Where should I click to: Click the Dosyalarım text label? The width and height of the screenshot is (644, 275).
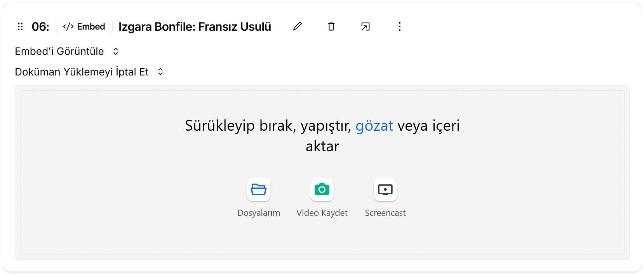point(259,213)
